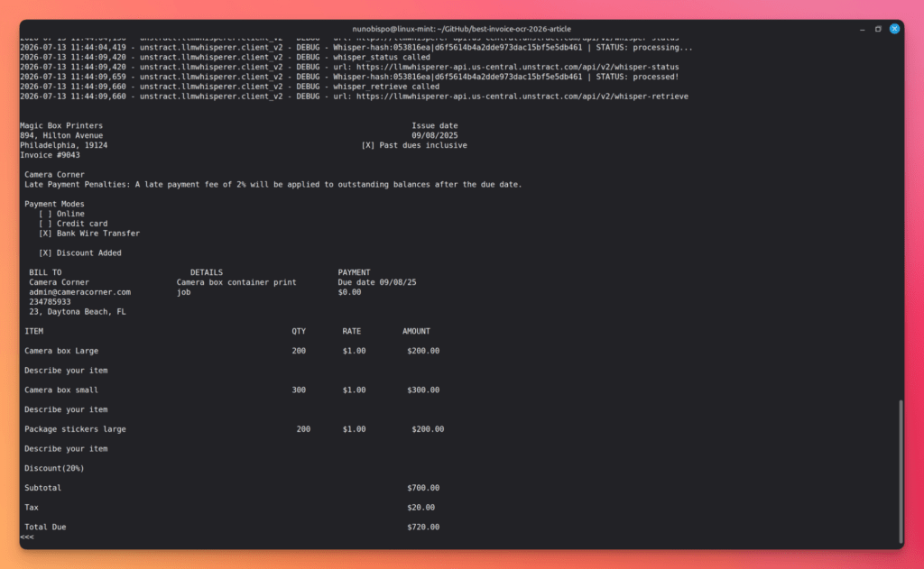Minimize the terminal window

pyautogui.click(x=862, y=29)
